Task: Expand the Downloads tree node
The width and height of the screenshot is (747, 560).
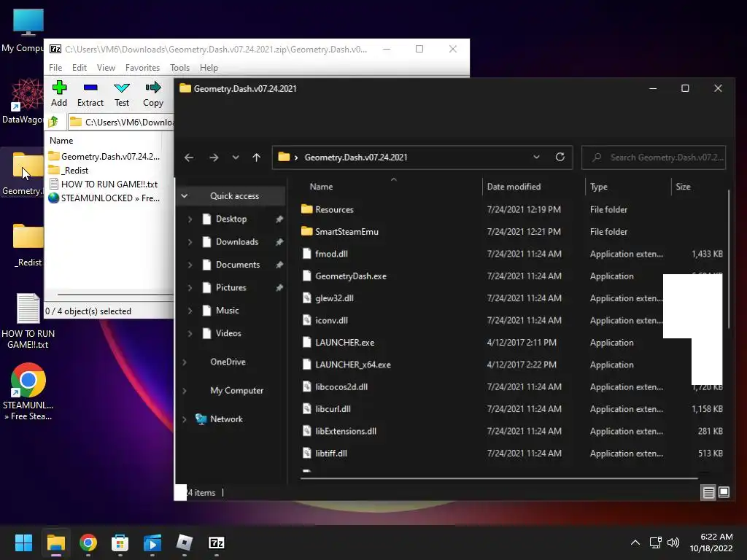Action: [190, 242]
